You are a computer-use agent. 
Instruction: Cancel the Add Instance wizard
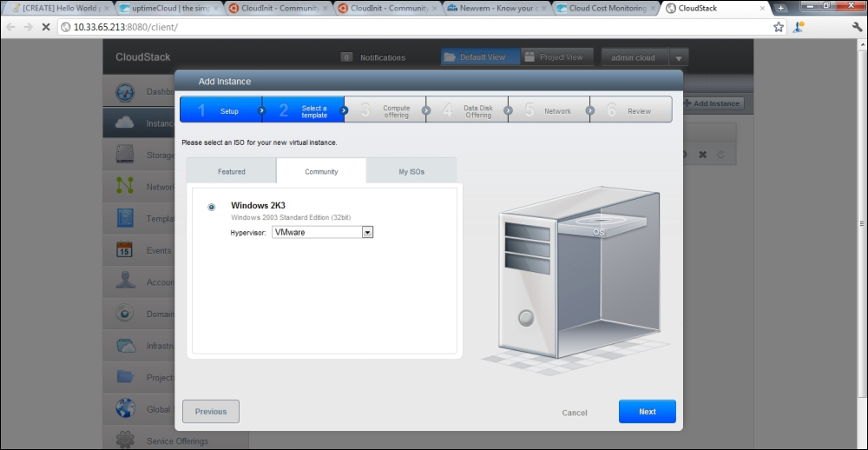tap(575, 413)
